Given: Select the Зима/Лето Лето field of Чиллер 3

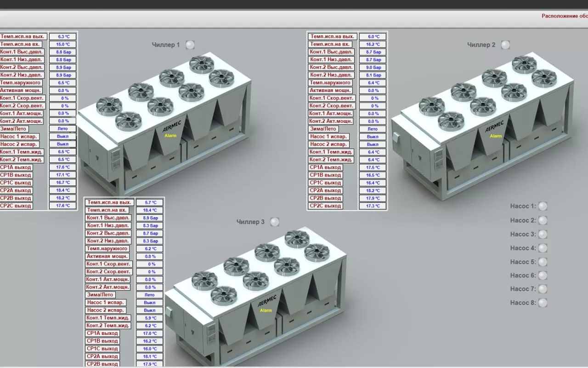Looking at the screenshot, I should point(149,295).
